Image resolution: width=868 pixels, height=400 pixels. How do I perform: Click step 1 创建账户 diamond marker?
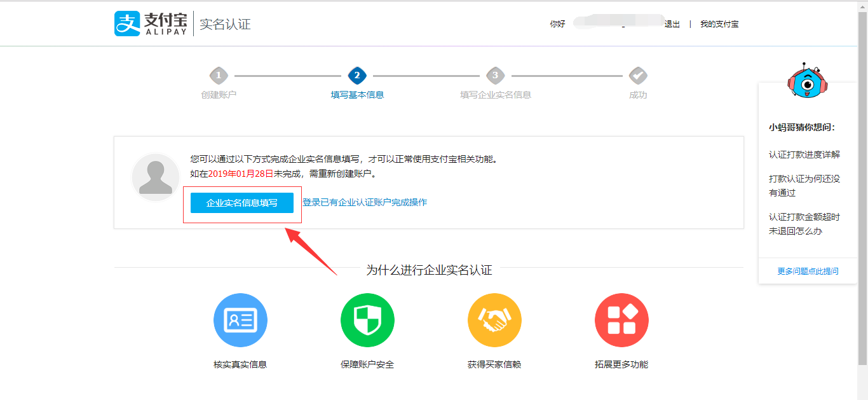tap(219, 76)
